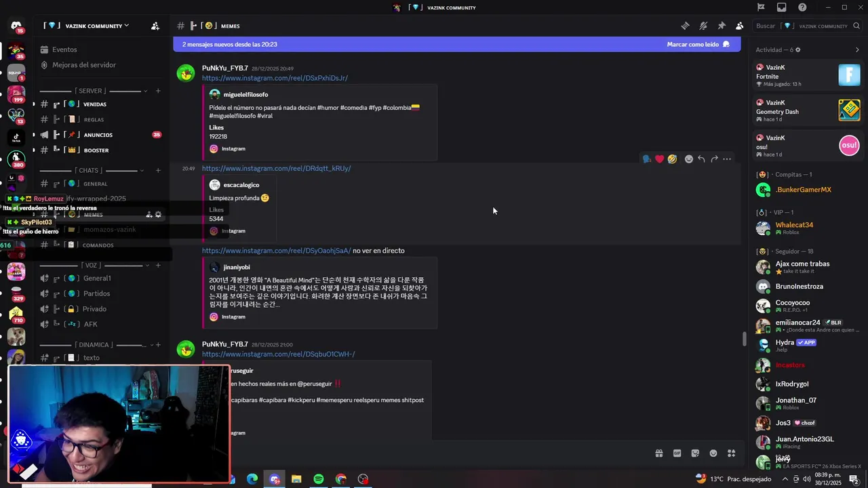Add channel to DINAMICA category plus
Image resolution: width=868 pixels, height=488 pixels.
pos(158,344)
